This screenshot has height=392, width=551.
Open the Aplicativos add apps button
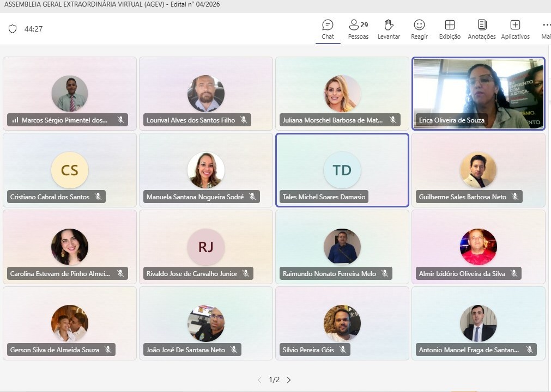[x=515, y=29]
